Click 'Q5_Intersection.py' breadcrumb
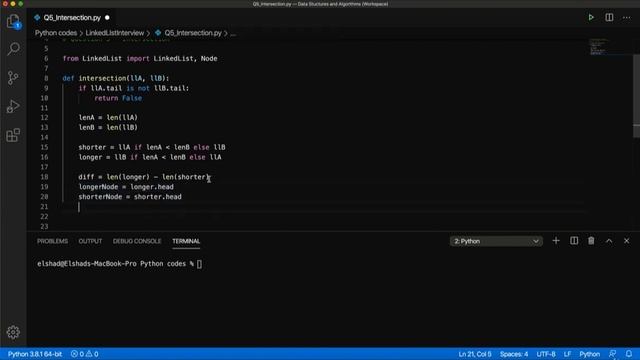This screenshot has height=360, width=640. click(x=193, y=33)
